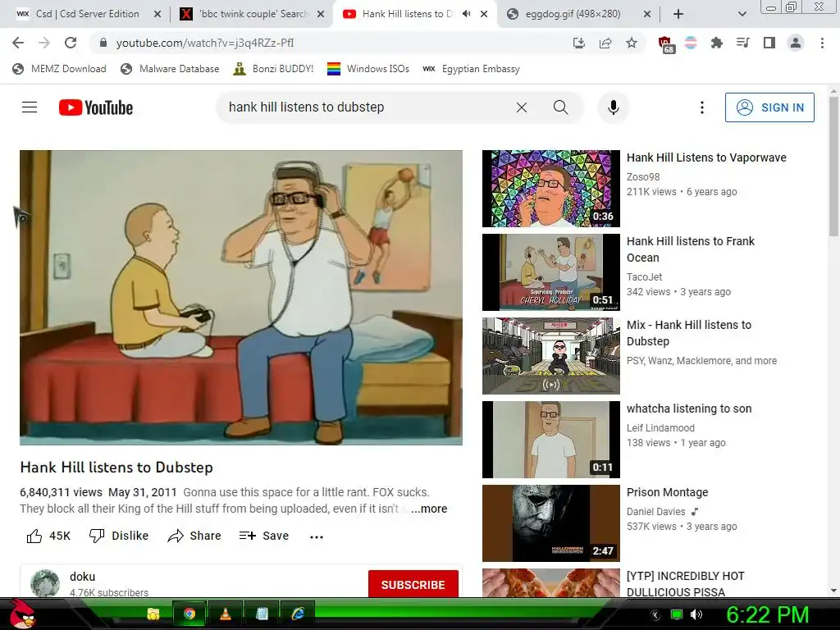
Task: Open the YouTube hamburger guide menu
Action: tap(30, 107)
